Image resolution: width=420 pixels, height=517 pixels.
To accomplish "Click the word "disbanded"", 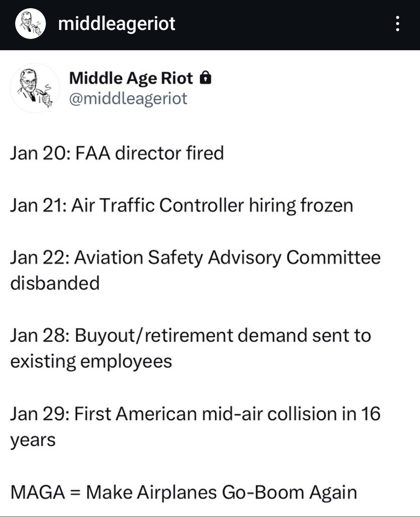I will click(55, 283).
